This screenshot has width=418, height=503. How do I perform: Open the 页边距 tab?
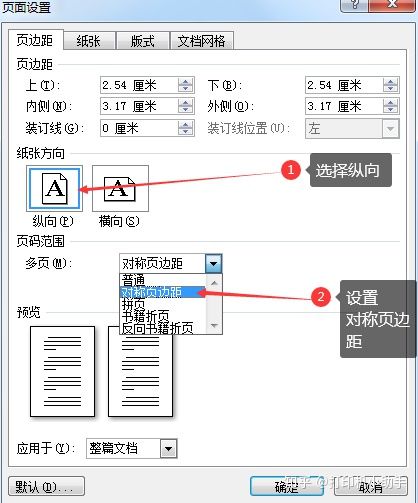click(35, 40)
